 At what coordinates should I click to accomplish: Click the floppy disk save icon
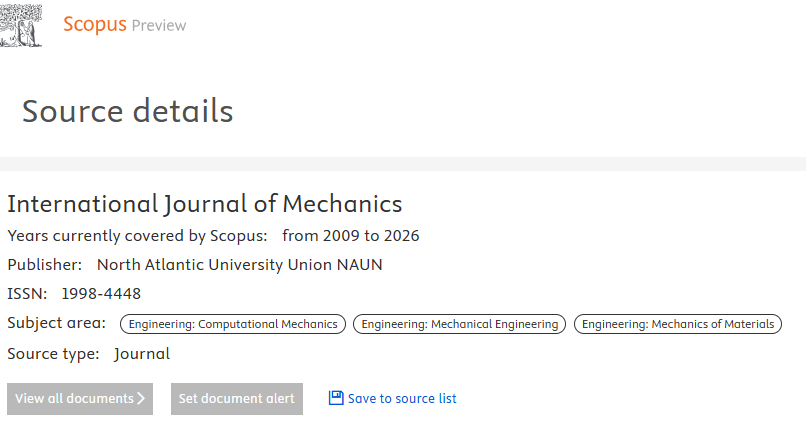(x=336, y=398)
